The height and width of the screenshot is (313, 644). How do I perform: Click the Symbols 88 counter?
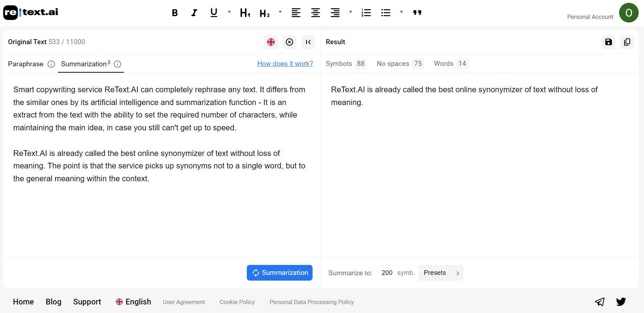coord(346,64)
